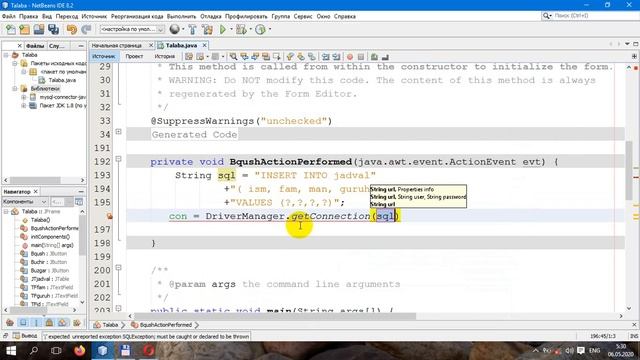Click the red Start Macro Recording icon
This screenshot has height=360, width=640.
[x=350, y=57]
